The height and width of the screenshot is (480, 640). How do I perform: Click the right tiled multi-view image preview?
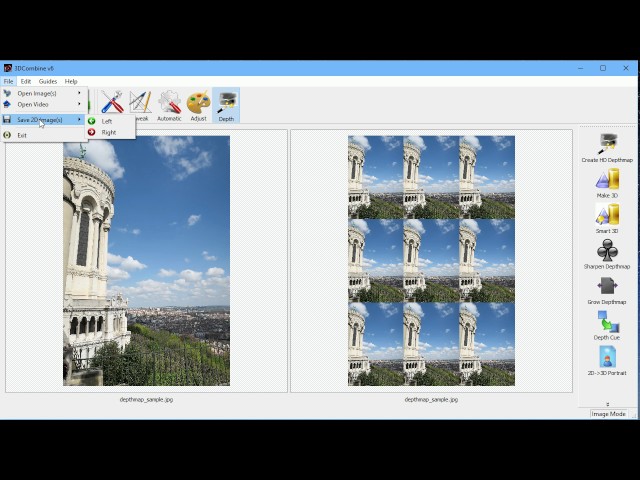(x=431, y=261)
